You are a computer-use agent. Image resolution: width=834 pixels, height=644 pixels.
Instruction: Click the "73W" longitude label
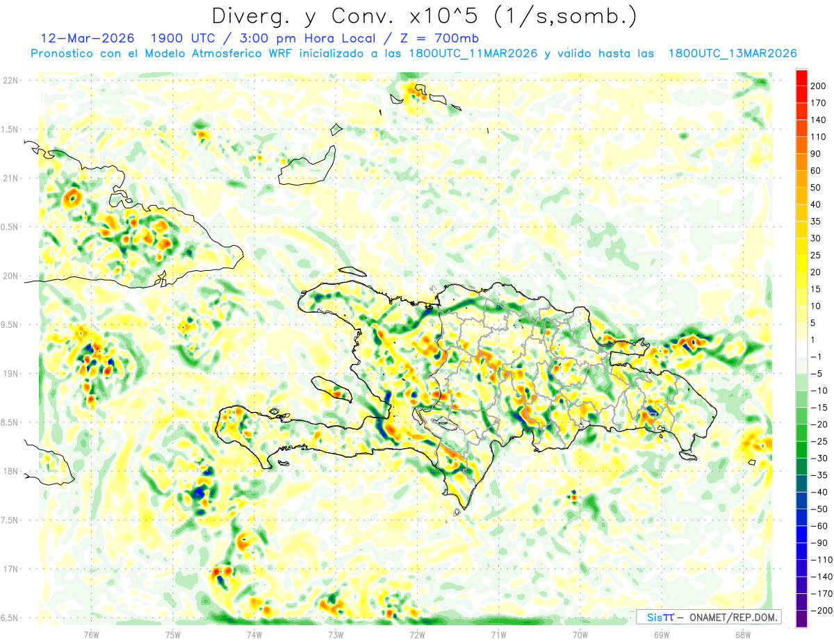(x=336, y=634)
